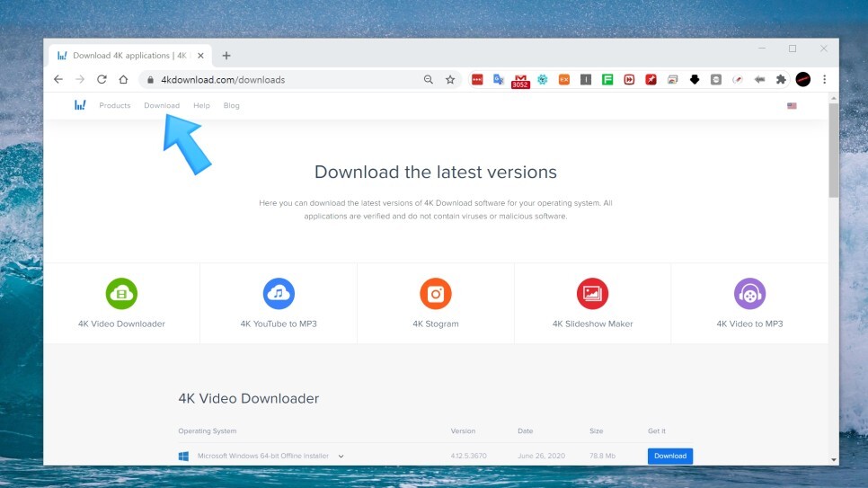The width and height of the screenshot is (868, 488).
Task: Select the 4K Video to MP3 icon
Action: [x=749, y=294]
